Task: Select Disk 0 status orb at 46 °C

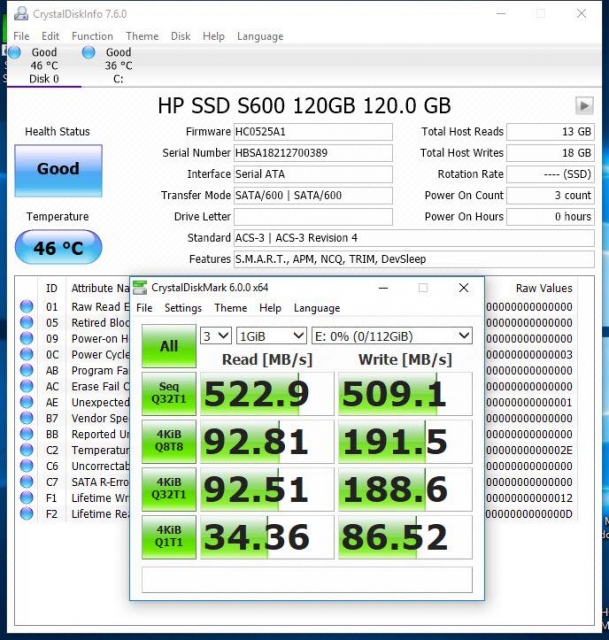Action: tap(15, 52)
